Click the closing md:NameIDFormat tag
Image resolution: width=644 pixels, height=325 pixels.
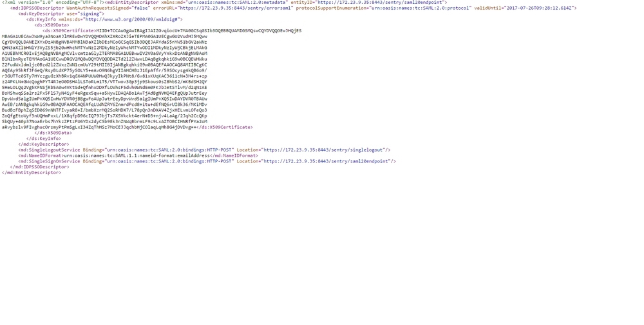pyautogui.click(x=234, y=156)
